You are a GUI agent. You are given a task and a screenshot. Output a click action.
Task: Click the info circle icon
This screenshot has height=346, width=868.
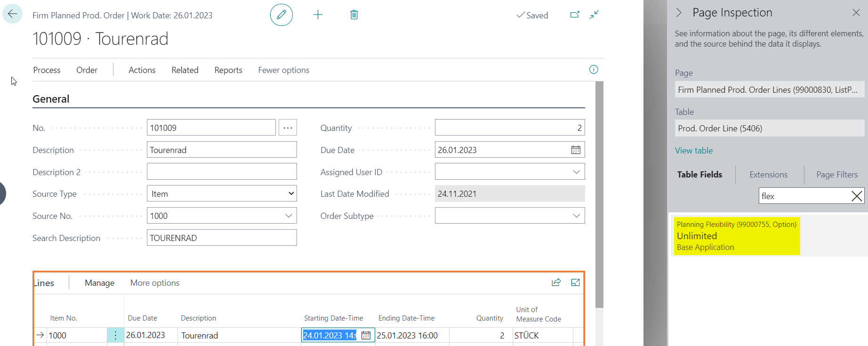[x=594, y=70]
